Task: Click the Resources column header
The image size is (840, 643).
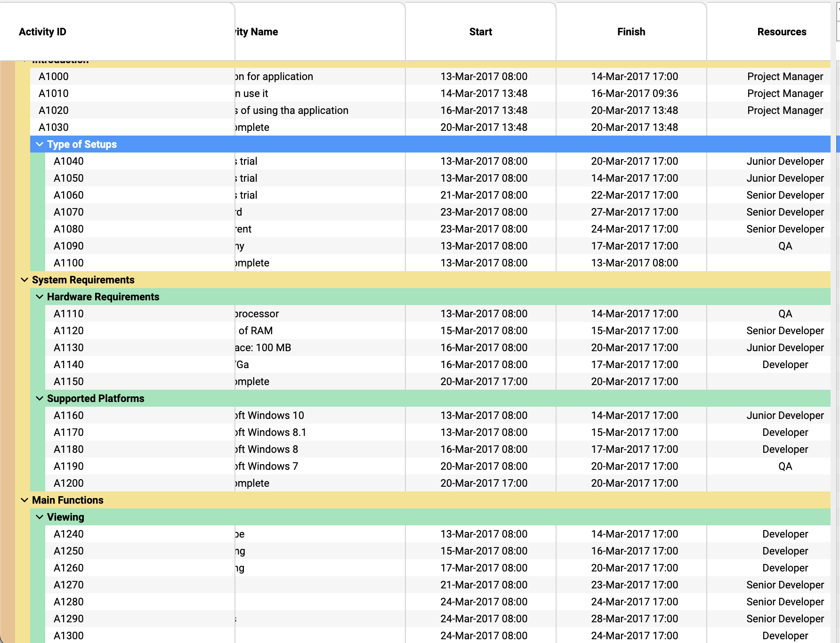Action: coord(782,32)
